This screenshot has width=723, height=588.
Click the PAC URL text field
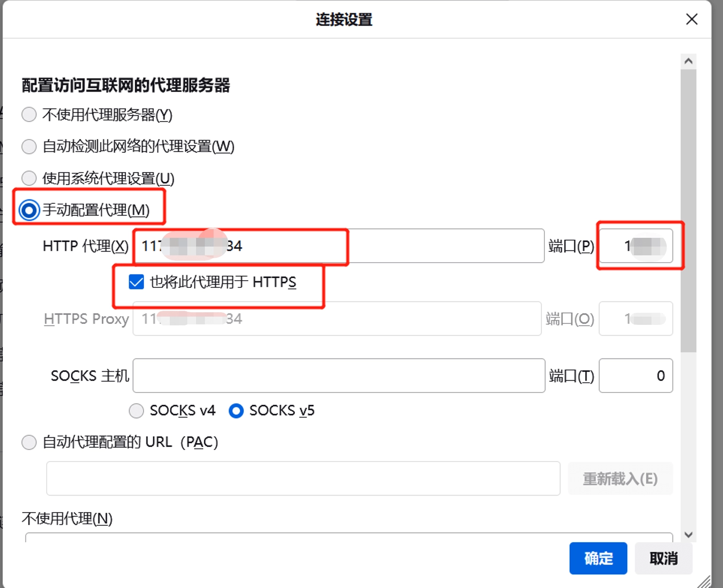tap(303, 479)
